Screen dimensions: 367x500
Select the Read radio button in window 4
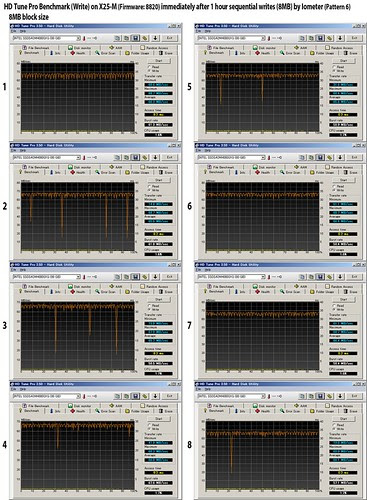pos(149,425)
